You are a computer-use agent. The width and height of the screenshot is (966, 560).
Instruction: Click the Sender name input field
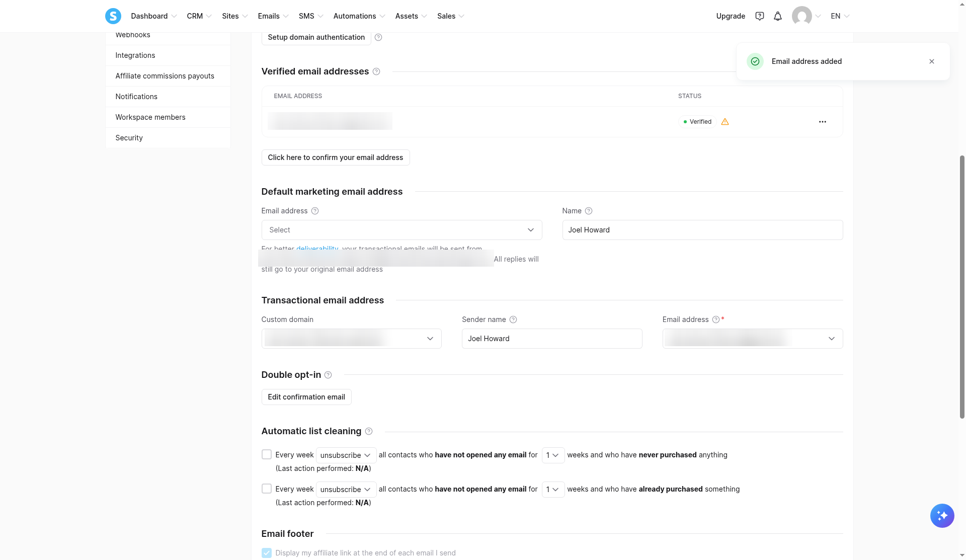click(552, 339)
